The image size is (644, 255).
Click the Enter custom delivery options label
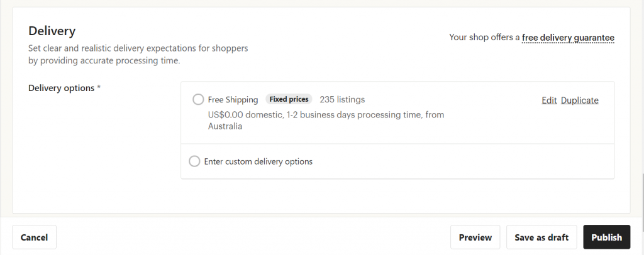(x=258, y=161)
